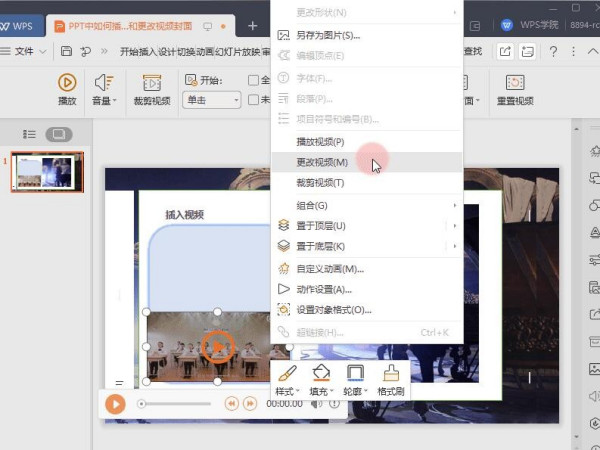The image size is (600, 450).
Task: Open the Fill bucket mini toolbar button
Action: point(321,380)
